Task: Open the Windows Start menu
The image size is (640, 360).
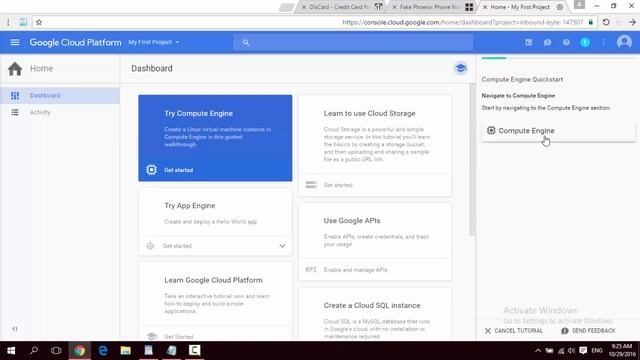Action: 11,351
